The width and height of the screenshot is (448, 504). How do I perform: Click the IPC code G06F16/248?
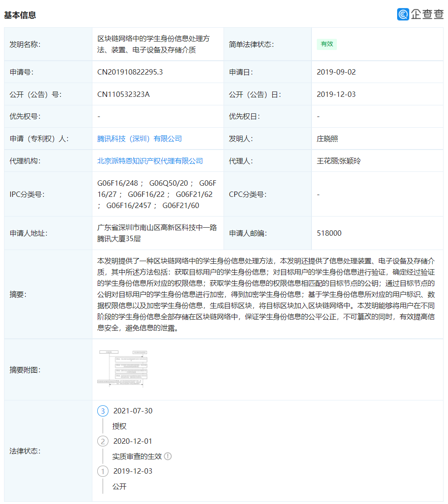[119, 183]
